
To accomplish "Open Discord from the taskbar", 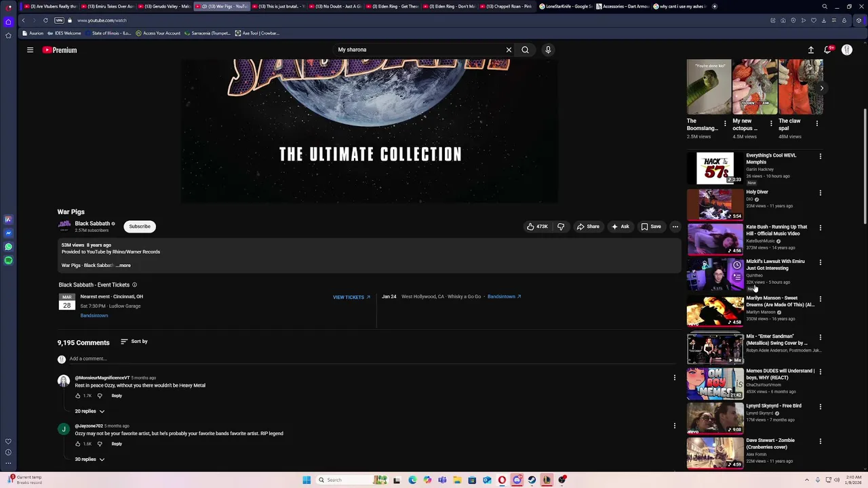I will pos(517,480).
